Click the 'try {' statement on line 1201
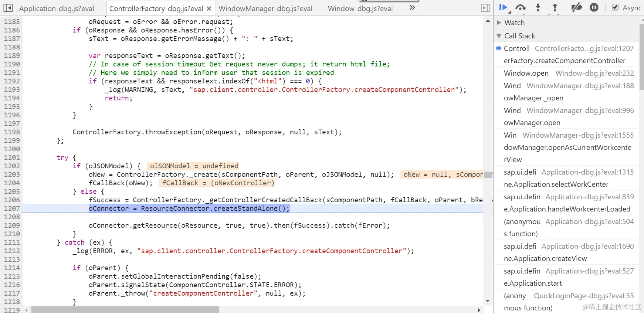Viewport: 644px width, 313px height. (66, 158)
